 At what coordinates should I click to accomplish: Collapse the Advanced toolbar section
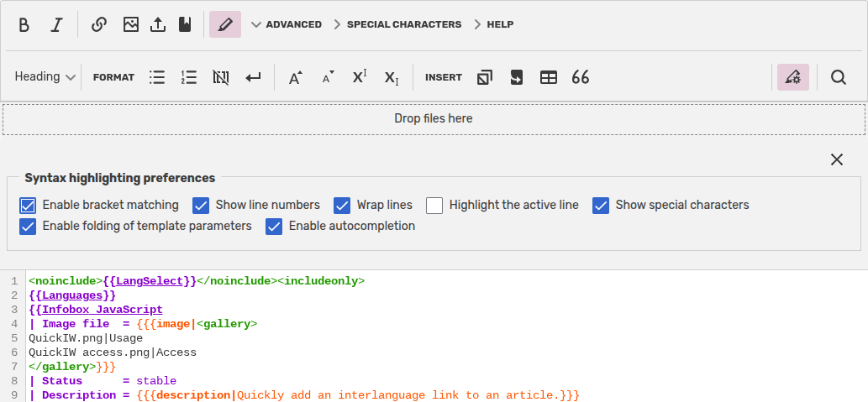[287, 24]
